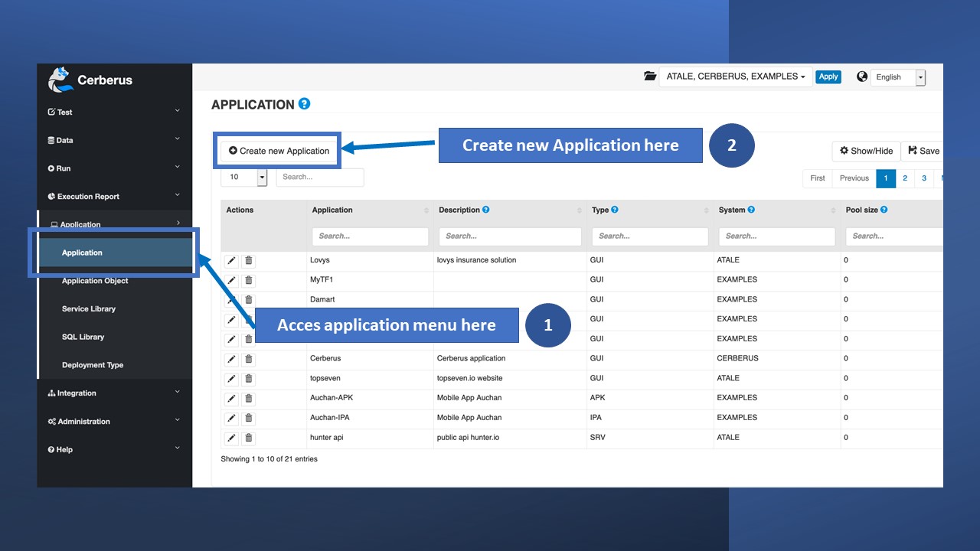This screenshot has height=551, width=980.
Task: Expand the Integration sidebar menu
Action: 114,393
